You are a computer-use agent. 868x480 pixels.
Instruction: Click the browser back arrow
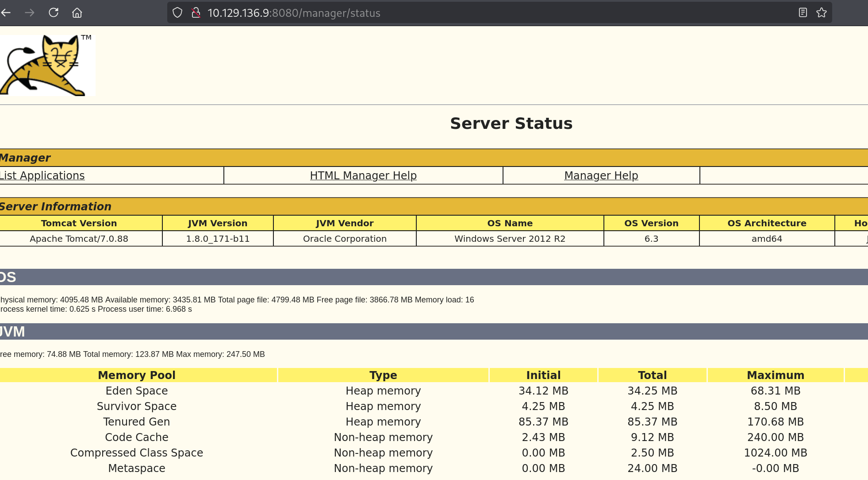pyautogui.click(x=6, y=13)
